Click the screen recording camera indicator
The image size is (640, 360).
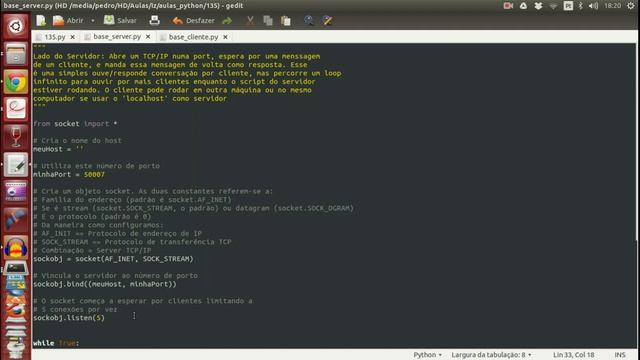[x=508, y=6]
